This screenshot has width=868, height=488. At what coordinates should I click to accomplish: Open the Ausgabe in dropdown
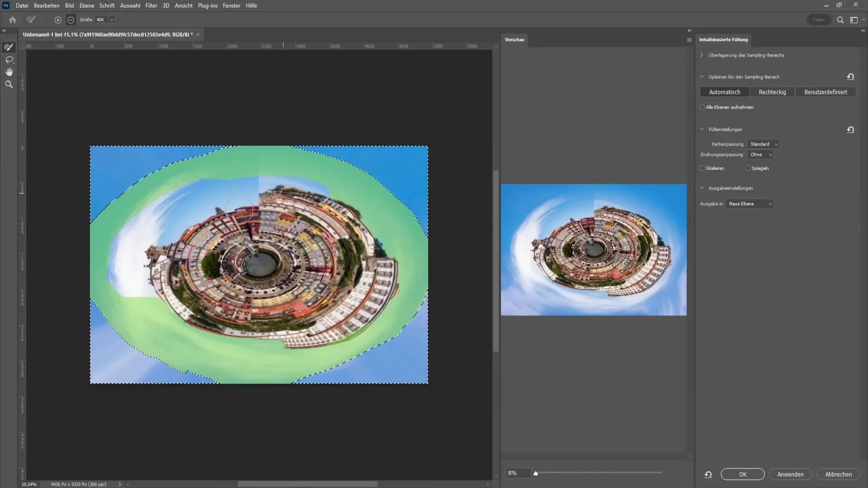pyautogui.click(x=750, y=204)
